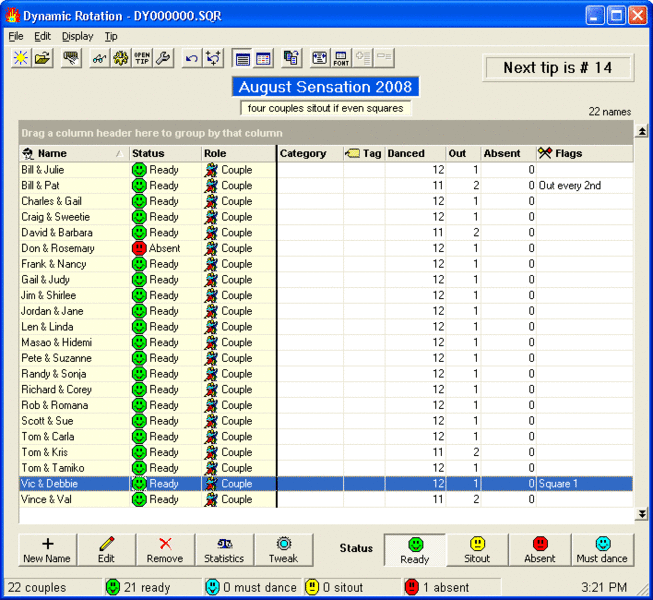This screenshot has height=600, width=653.
Task: Sort by the Name column header
Action: click(74, 154)
